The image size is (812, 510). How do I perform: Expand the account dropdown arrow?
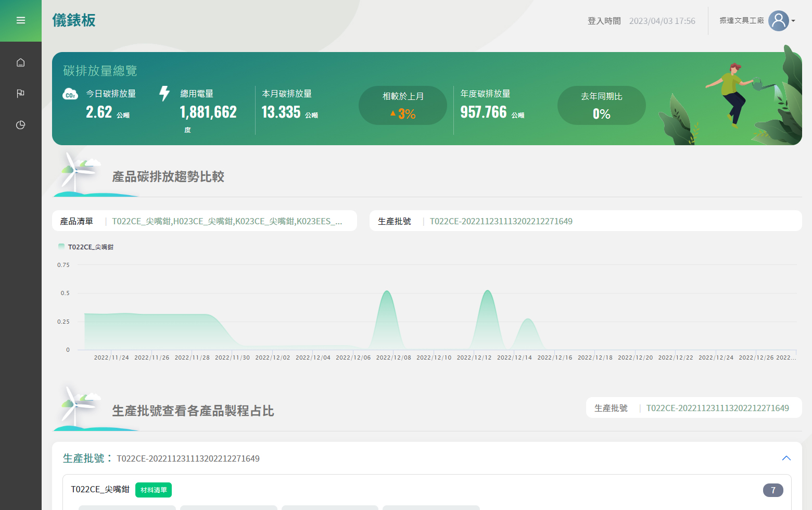coord(793,21)
